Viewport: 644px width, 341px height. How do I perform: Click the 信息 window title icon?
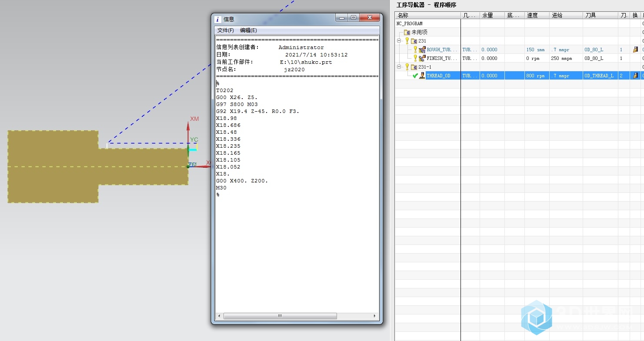tap(218, 19)
